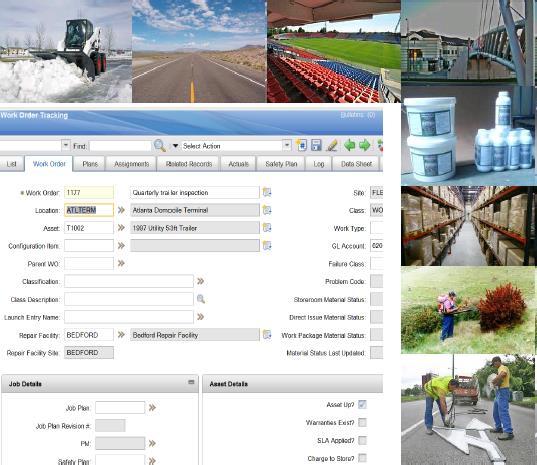537x465 pixels.
Task: Open the Assignments tab
Action: (132, 164)
